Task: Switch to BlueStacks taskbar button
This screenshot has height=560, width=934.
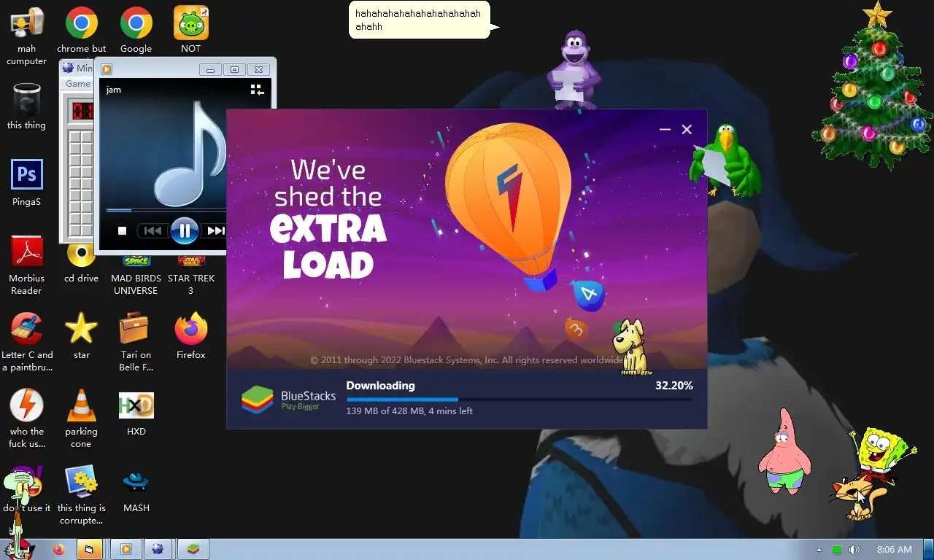Action: [x=193, y=549]
